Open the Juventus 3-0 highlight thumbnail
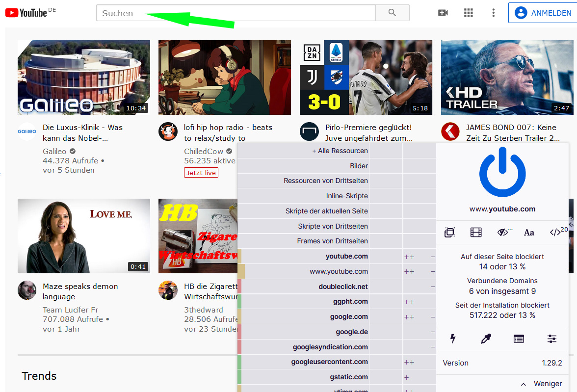 coord(366,78)
